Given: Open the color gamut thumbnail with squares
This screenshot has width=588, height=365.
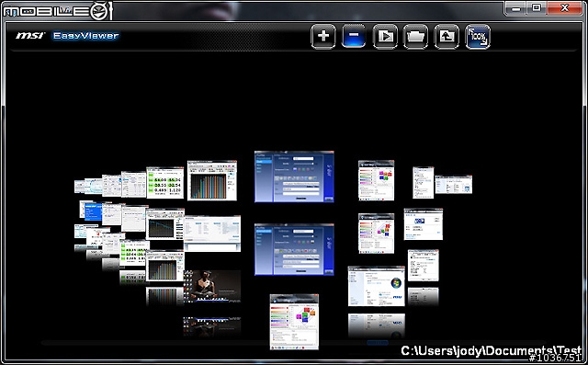Looking at the screenshot, I should click(x=376, y=180).
